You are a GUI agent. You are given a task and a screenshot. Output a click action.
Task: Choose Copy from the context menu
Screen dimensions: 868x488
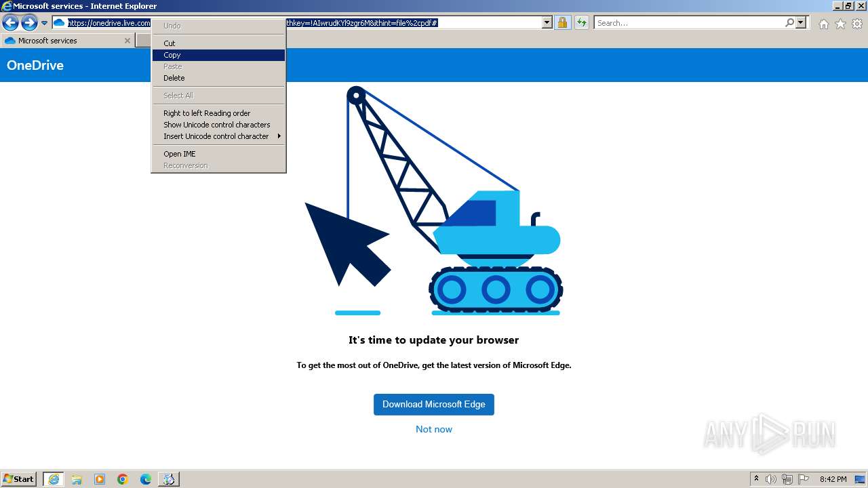[218, 55]
